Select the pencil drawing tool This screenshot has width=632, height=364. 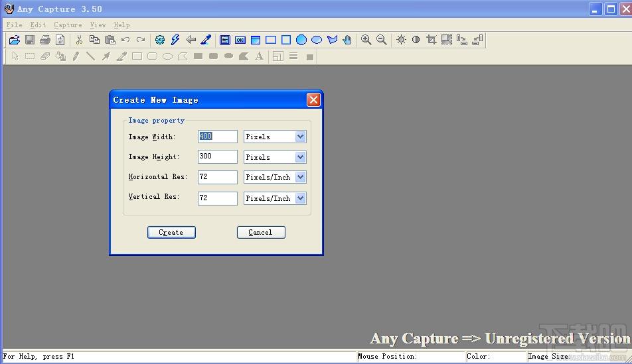76,56
